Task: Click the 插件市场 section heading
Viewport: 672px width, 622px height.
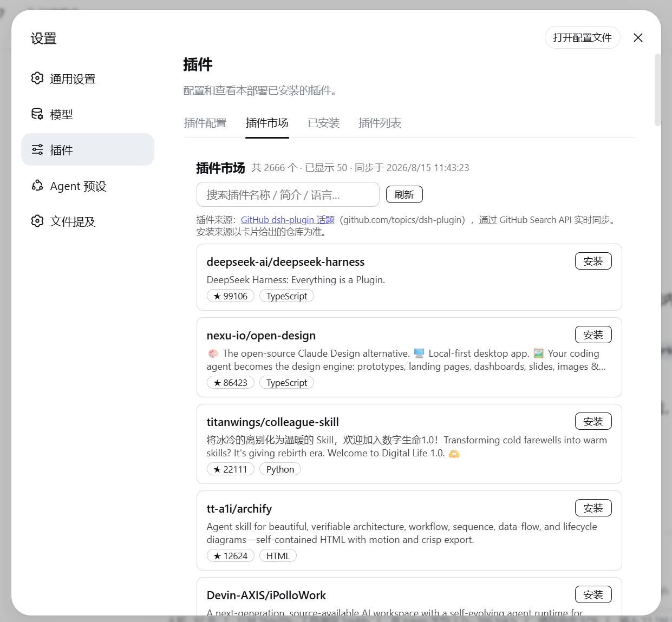Action: pyautogui.click(x=220, y=168)
